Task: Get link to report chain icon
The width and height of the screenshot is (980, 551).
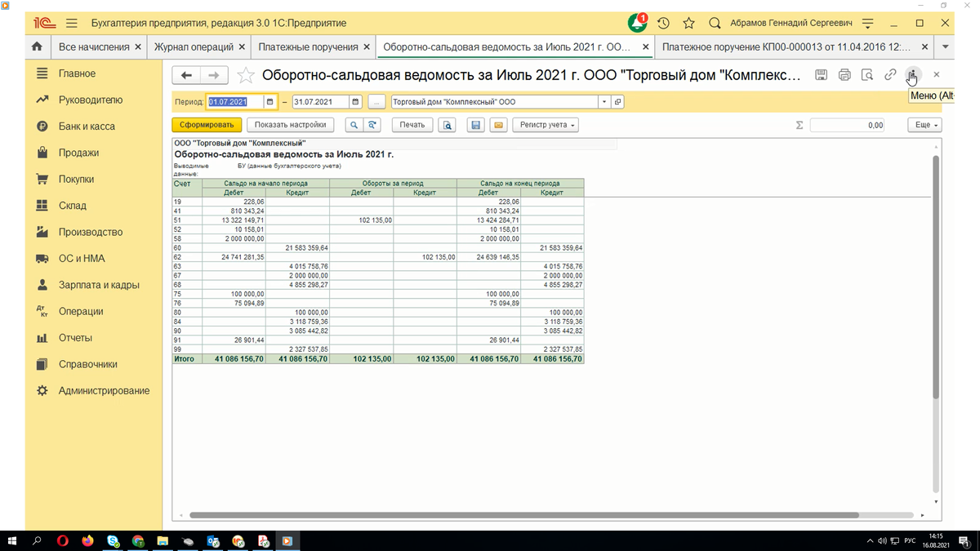Action: (890, 75)
